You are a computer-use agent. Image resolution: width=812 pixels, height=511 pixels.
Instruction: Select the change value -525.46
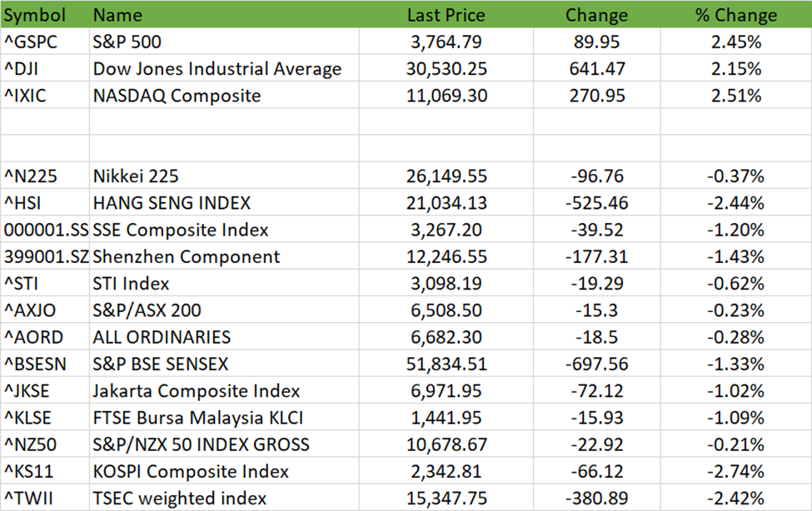click(597, 203)
